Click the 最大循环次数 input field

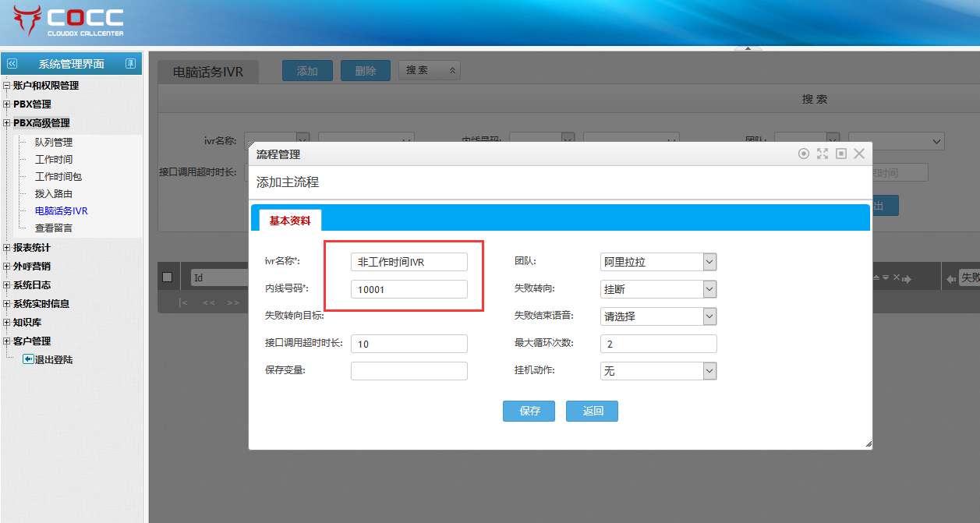tap(658, 344)
